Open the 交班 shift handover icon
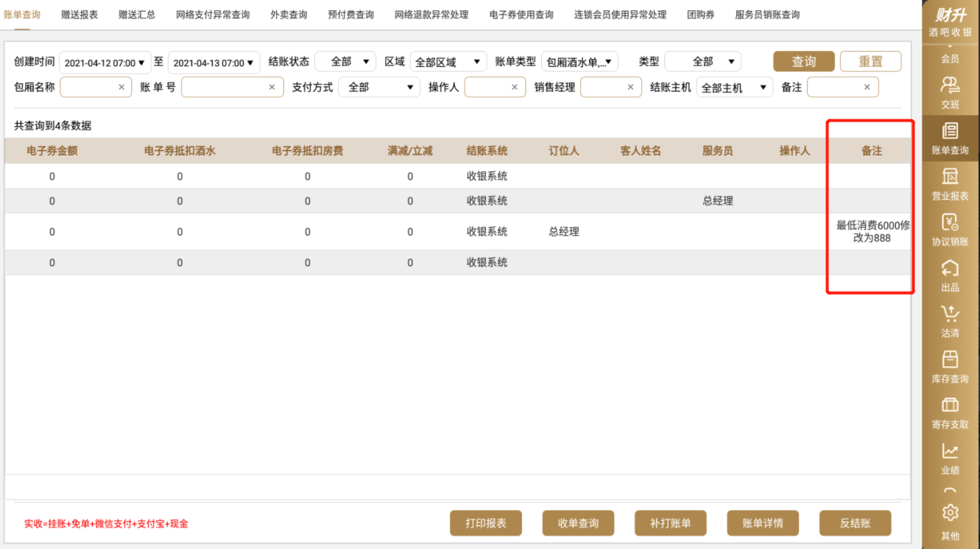Image resolution: width=980 pixels, height=549 pixels. (x=950, y=85)
